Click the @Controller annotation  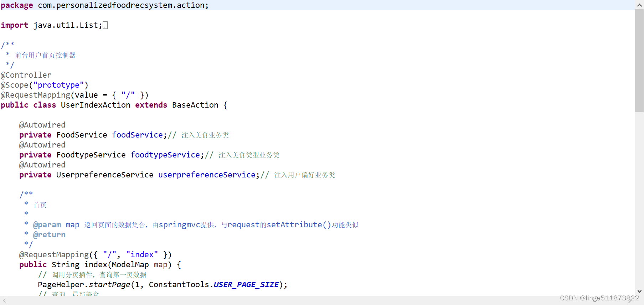tap(26, 75)
